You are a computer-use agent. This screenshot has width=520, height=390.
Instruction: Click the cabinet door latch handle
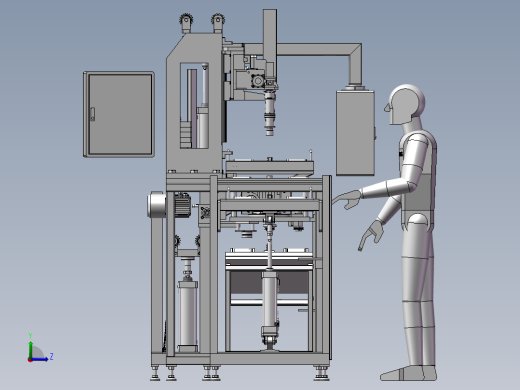coord(93,114)
